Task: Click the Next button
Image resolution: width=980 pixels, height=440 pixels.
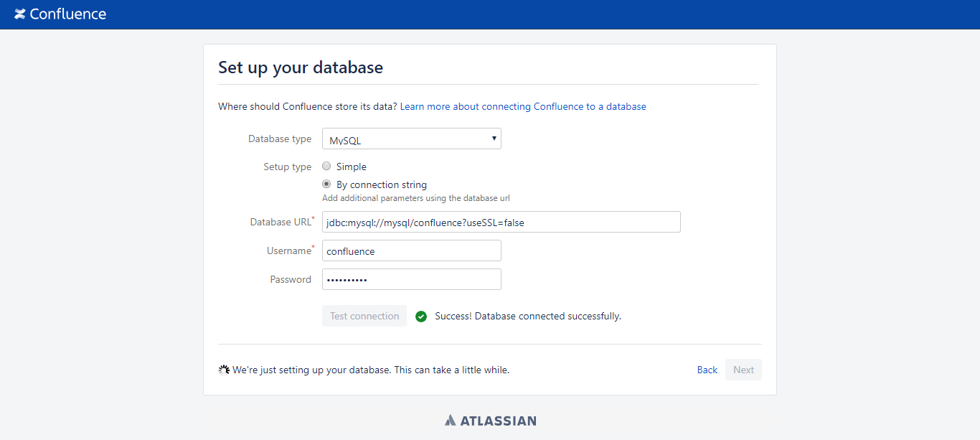Action: [743, 370]
